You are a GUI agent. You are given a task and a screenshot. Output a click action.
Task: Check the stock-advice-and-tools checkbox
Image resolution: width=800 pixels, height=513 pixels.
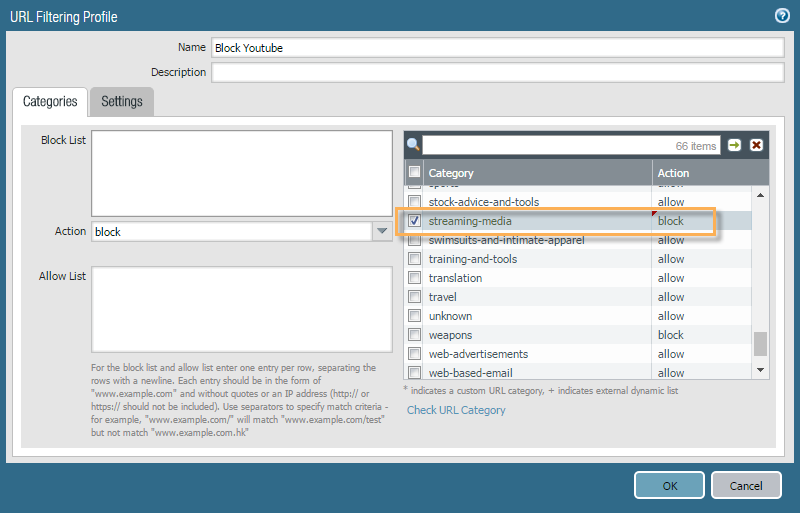tap(414, 201)
